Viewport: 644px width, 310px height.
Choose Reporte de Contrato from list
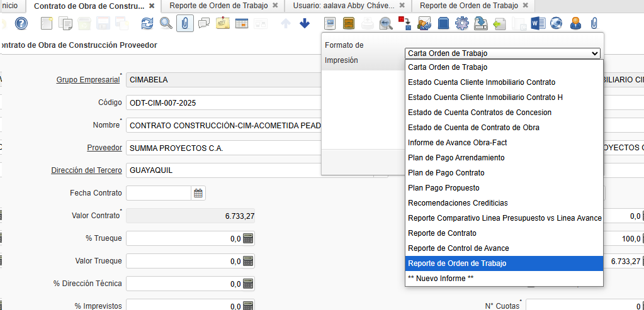[442, 233]
